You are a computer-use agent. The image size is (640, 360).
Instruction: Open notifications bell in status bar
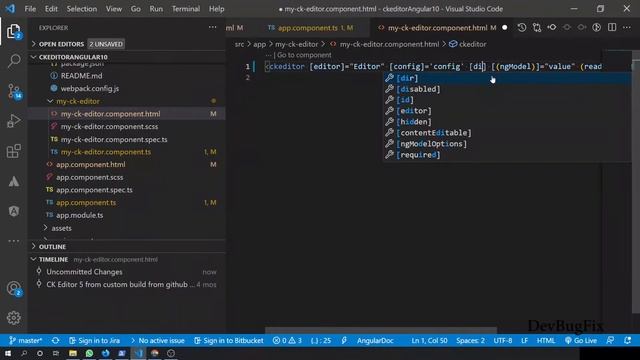627,340
